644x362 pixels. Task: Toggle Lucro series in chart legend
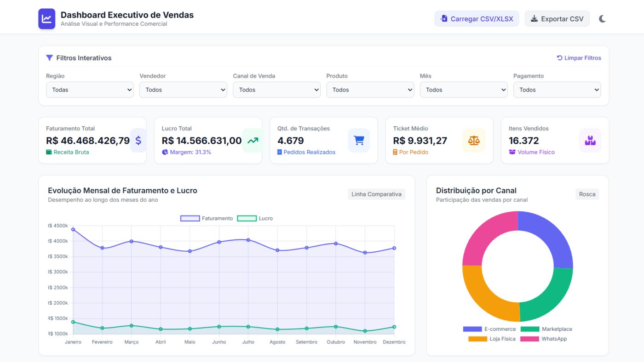click(255, 218)
